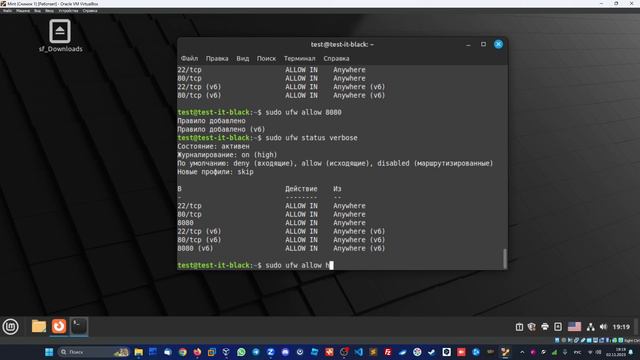Viewport: 640px width, 360px height.
Task: Click the US flag keyboard layout indicator
Action: [574, 327]
